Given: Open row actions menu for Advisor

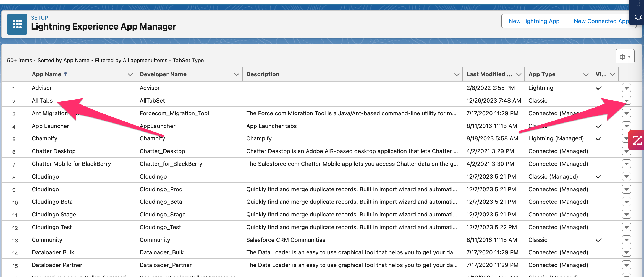Looking at the screenshot, I should (626, 88).
